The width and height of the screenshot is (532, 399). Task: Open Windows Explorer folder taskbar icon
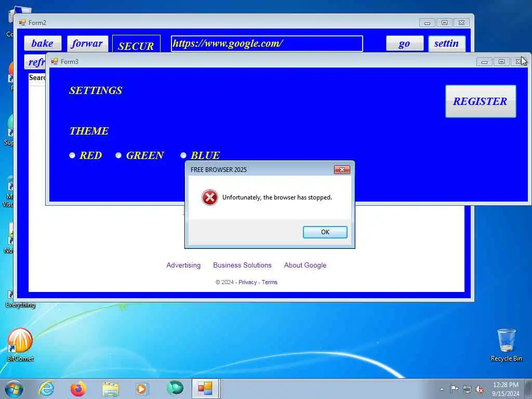tap(111, 389)
